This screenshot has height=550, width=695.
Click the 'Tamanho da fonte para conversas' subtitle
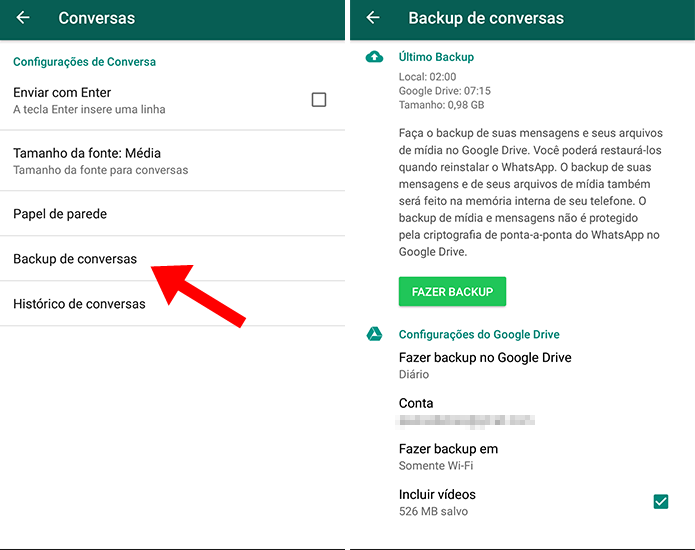click(x=101, y=170)
